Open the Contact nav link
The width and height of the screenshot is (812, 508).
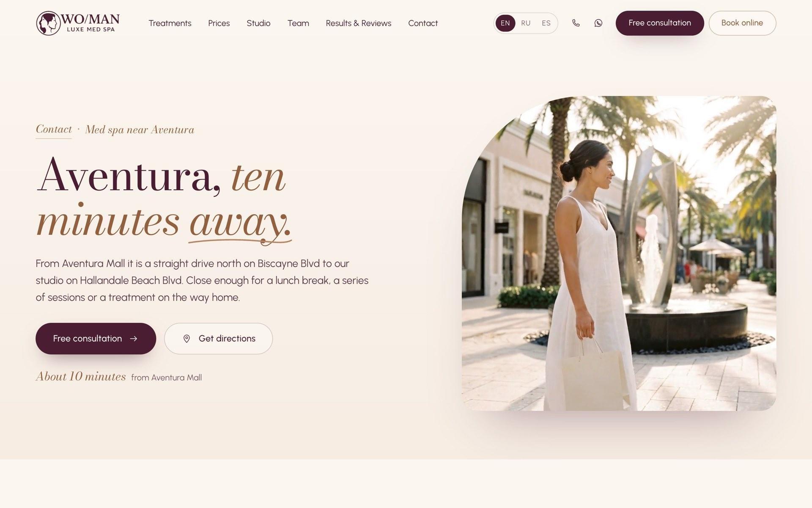[423, 23]
